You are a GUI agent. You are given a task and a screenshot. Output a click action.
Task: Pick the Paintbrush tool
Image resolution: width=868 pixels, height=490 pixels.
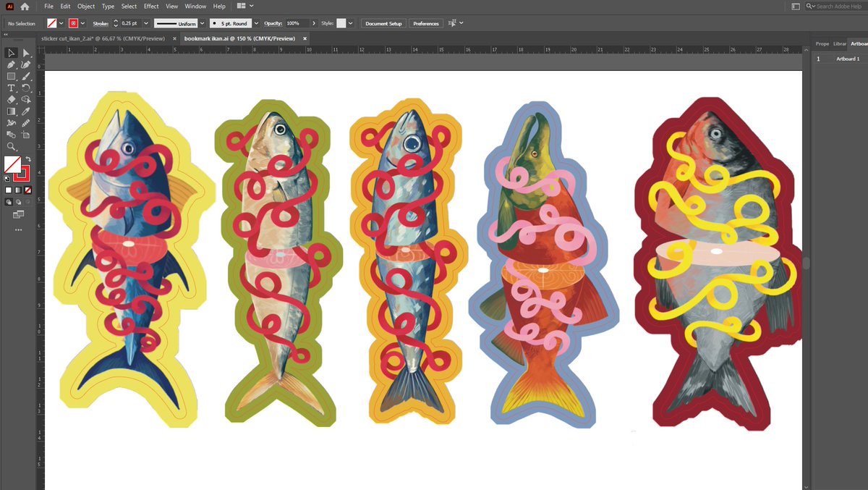[x=26, y=76]
